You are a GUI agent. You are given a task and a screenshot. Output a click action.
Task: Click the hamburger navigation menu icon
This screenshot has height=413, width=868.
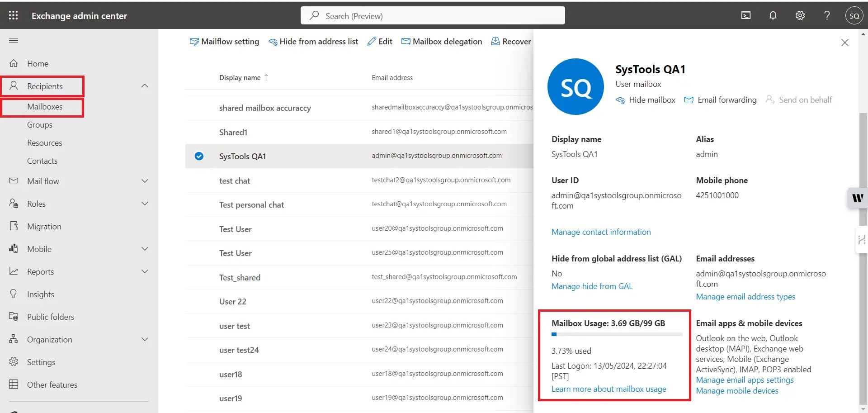tap(14, 41)
